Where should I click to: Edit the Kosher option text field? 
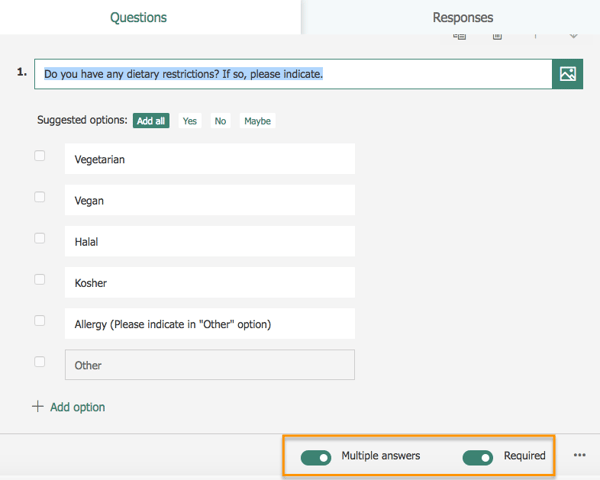pyautogui.click(x=209, y=283)
